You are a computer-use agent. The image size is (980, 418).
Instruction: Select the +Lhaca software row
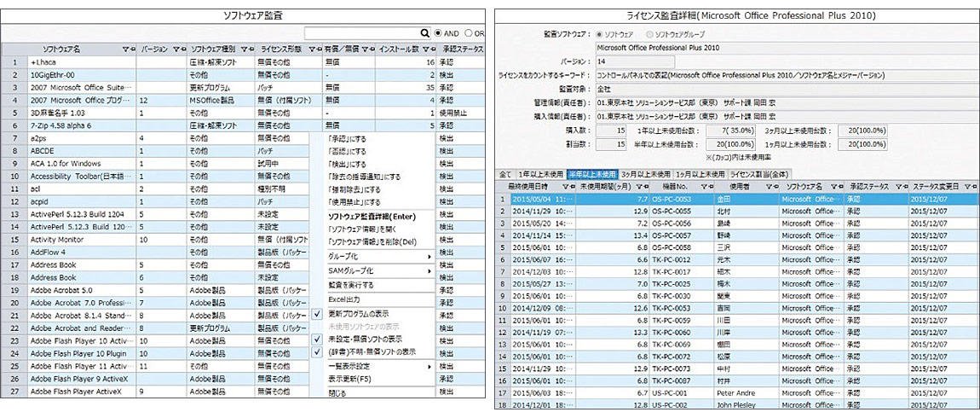pyautogui.click(x=243, y=62)
